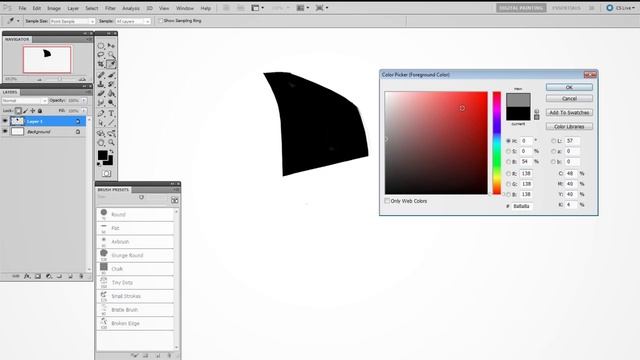Click the Brush Presets panel tab
Screen dimensions: 640x360
point(113,190)
